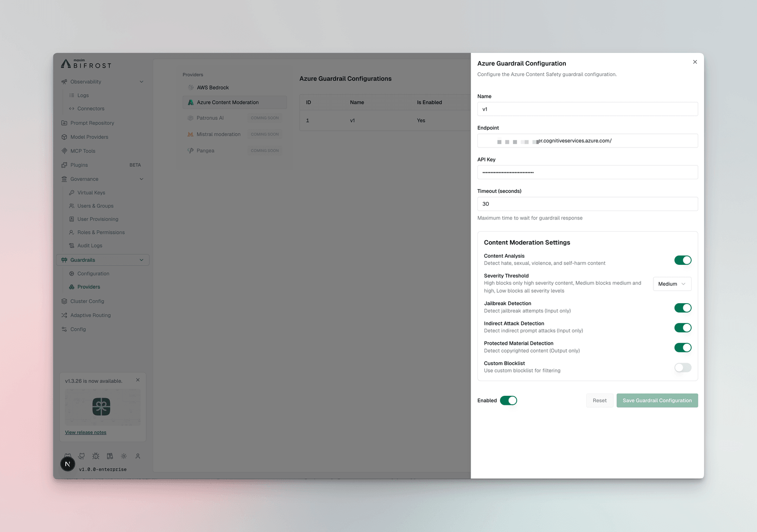The height and width of the screenshot is (532, 757).
Task: Click the Guardrails Configuration gear icon
Action: [72, 274]
